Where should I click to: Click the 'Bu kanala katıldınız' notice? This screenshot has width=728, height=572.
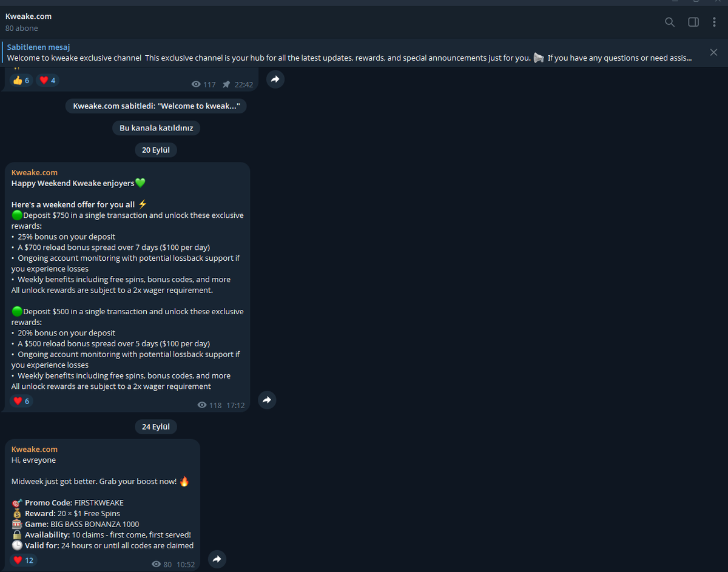point(156,128)
